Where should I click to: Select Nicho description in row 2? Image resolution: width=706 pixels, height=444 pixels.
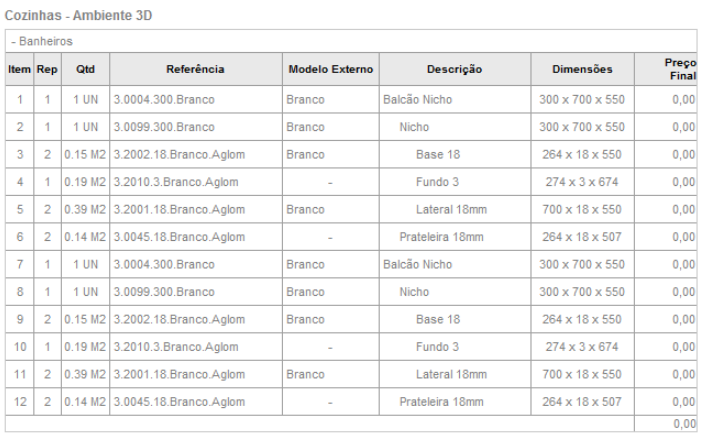(x=414, y=127)
